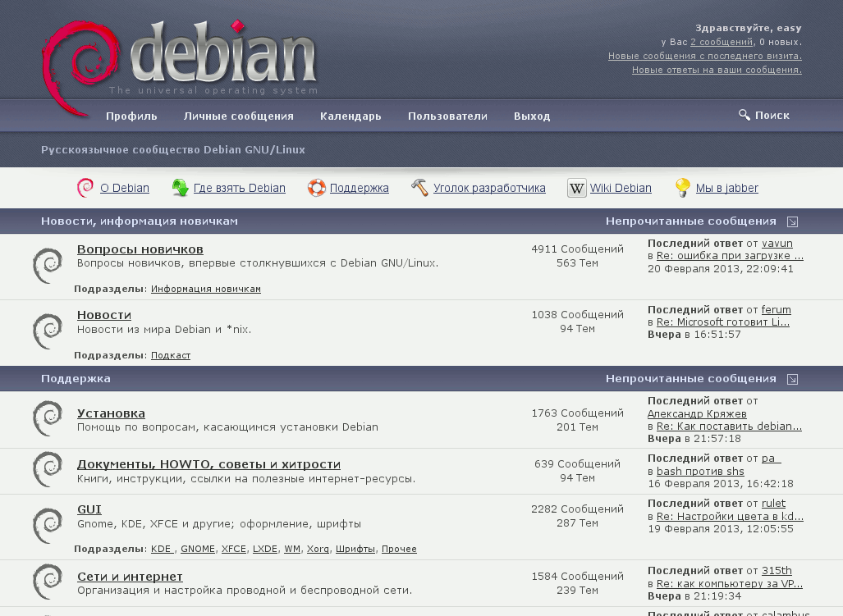Click board icon beside Сети и интернет
Screen dimensions: 843x616
(x=48, y=582)
